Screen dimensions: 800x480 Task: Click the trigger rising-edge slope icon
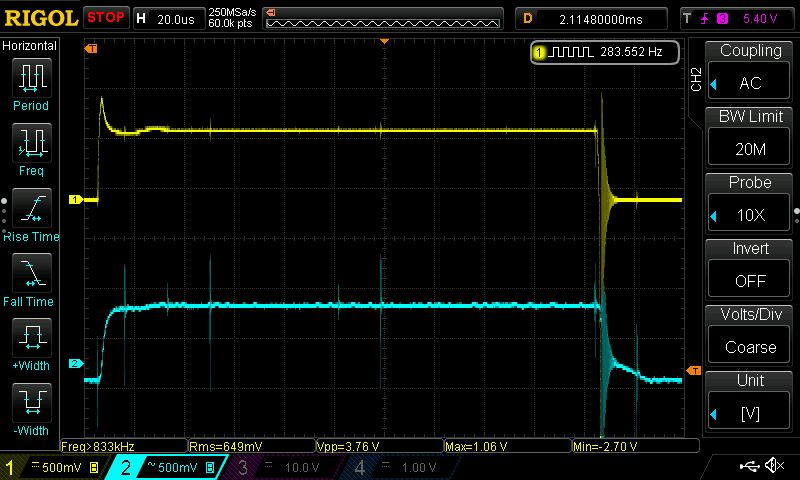click(705, 19)
